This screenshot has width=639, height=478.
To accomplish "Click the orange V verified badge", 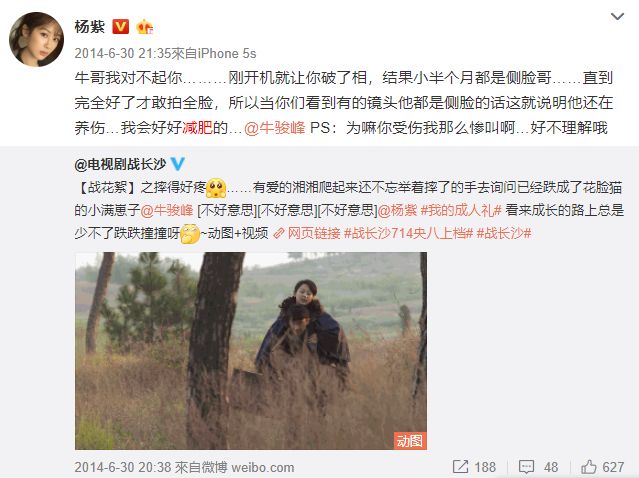I will click(120, 27).
